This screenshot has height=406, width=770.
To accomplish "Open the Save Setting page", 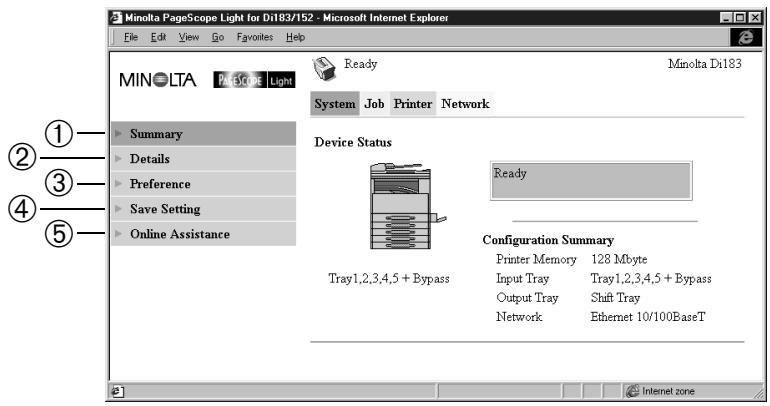I will 204,209.
